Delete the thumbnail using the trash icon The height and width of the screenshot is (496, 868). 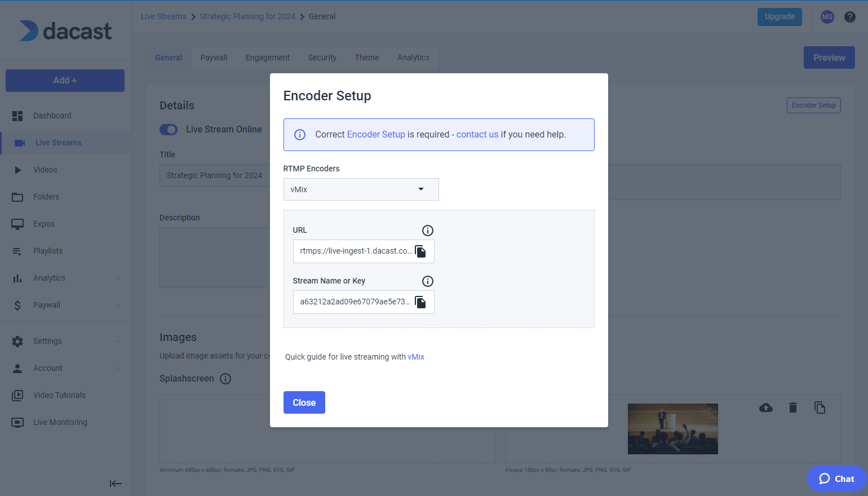792,407
